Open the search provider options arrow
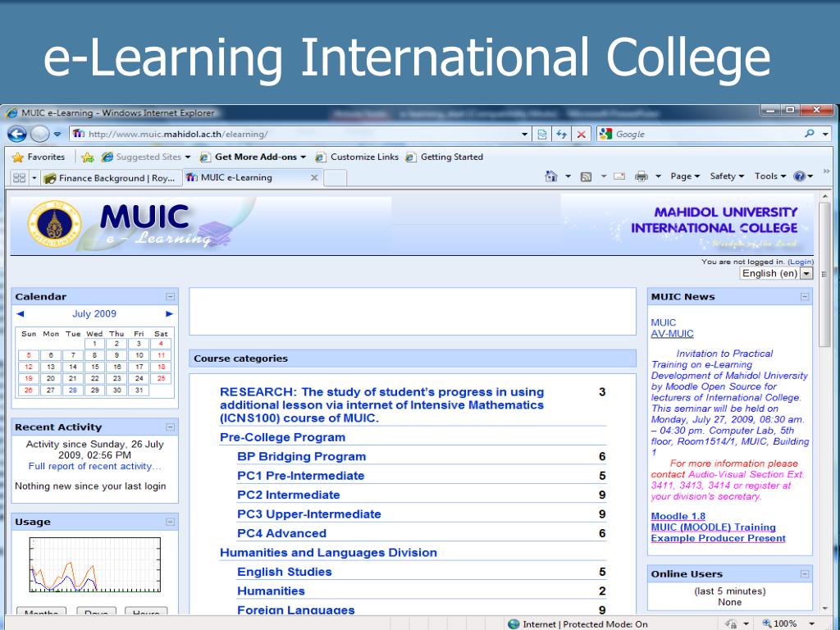Screen dimensions: 840x630 point(825,134)
